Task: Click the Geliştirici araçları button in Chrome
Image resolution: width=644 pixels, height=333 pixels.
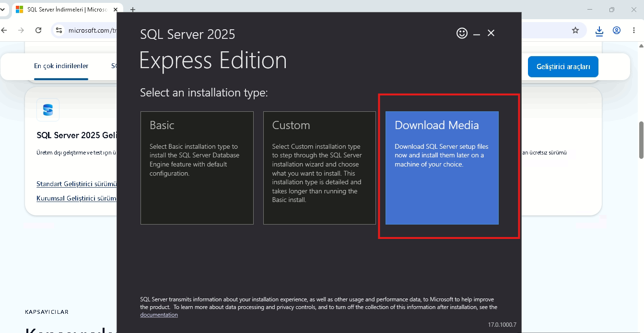Action: coord(563,67)
